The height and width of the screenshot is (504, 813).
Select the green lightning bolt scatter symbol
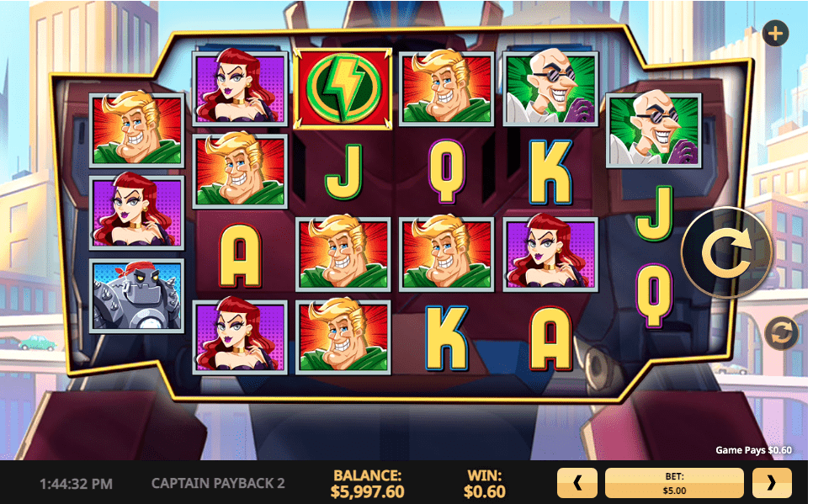[343, 88]
